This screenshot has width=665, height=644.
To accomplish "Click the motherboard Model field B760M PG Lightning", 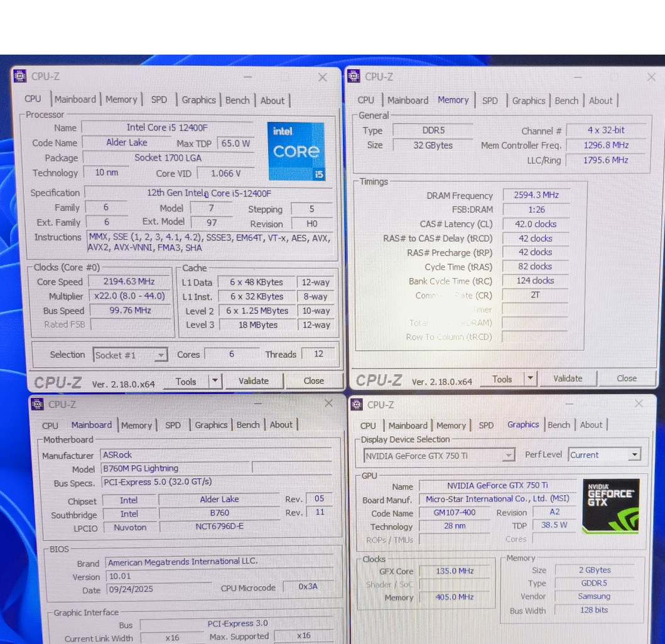I will coord(176,468).
